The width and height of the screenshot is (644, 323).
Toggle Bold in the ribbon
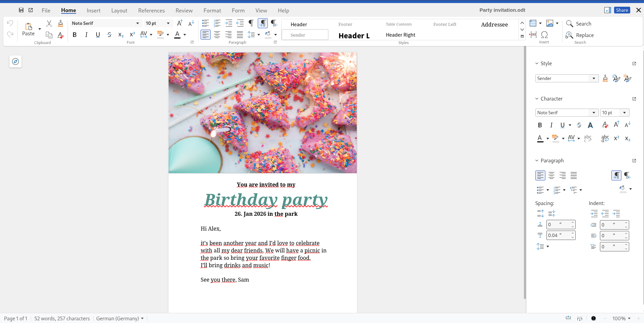click(x=75, y=35)
